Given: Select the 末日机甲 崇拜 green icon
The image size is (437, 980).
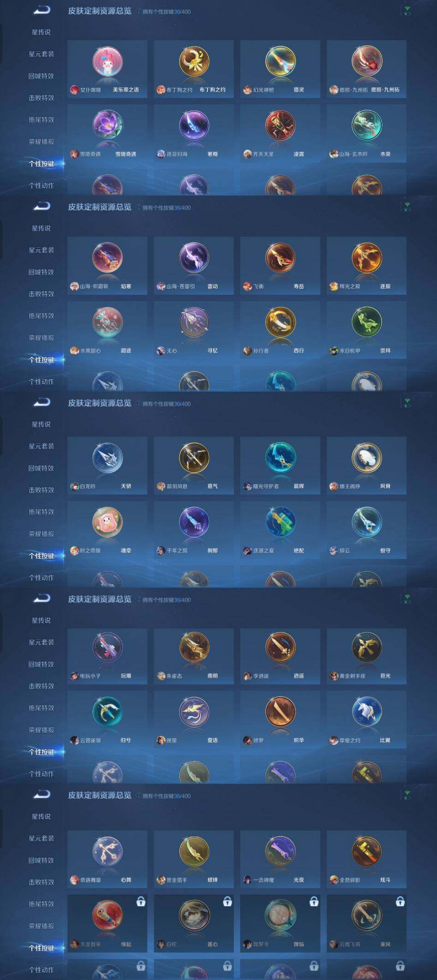Looking at the screenshot, I should [x=366, y=322].
